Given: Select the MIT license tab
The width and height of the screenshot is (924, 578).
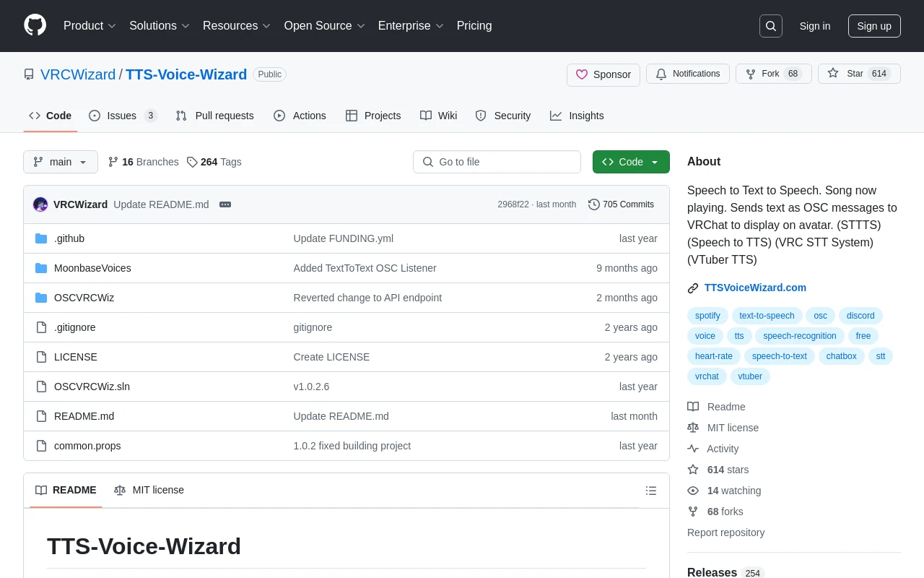Looking at the screenshot, I should [149, 490].
